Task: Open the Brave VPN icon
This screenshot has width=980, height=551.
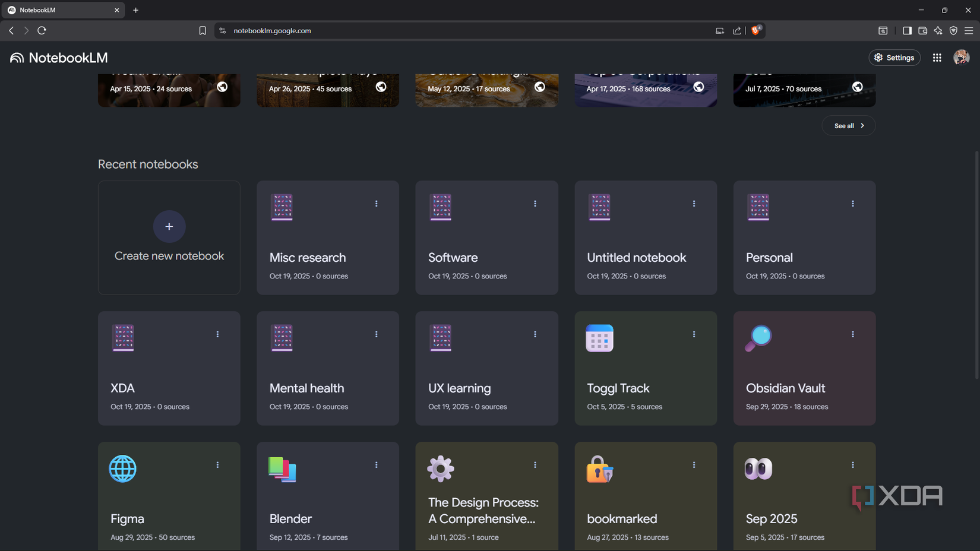Action: [x=953, y=31]
